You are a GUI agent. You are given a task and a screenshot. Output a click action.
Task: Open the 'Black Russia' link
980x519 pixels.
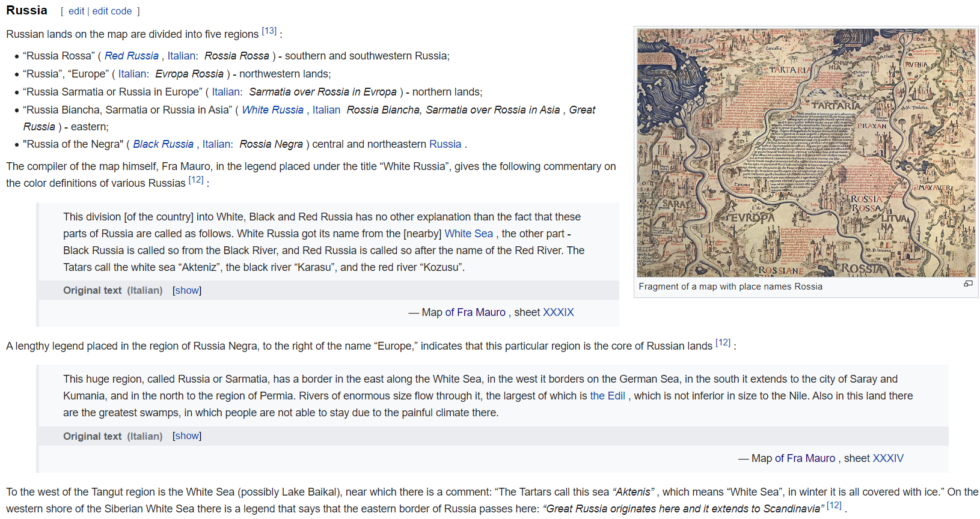[x=163, y=144]
